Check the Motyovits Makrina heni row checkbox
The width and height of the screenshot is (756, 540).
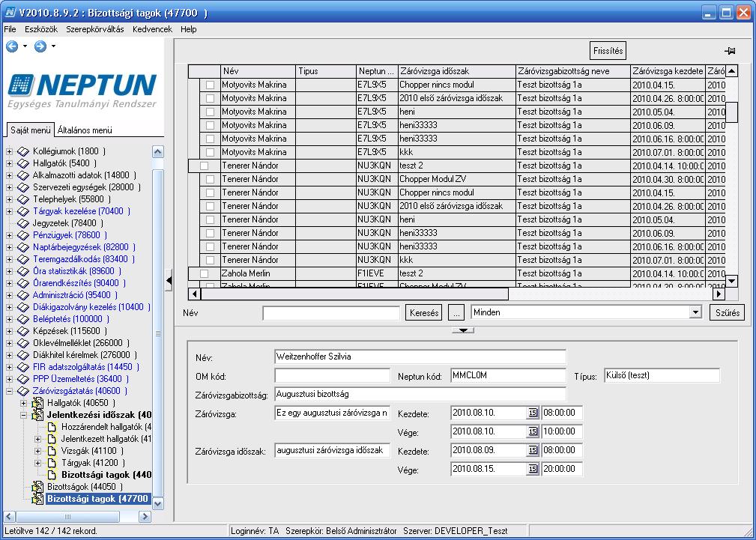click(211, 112)
